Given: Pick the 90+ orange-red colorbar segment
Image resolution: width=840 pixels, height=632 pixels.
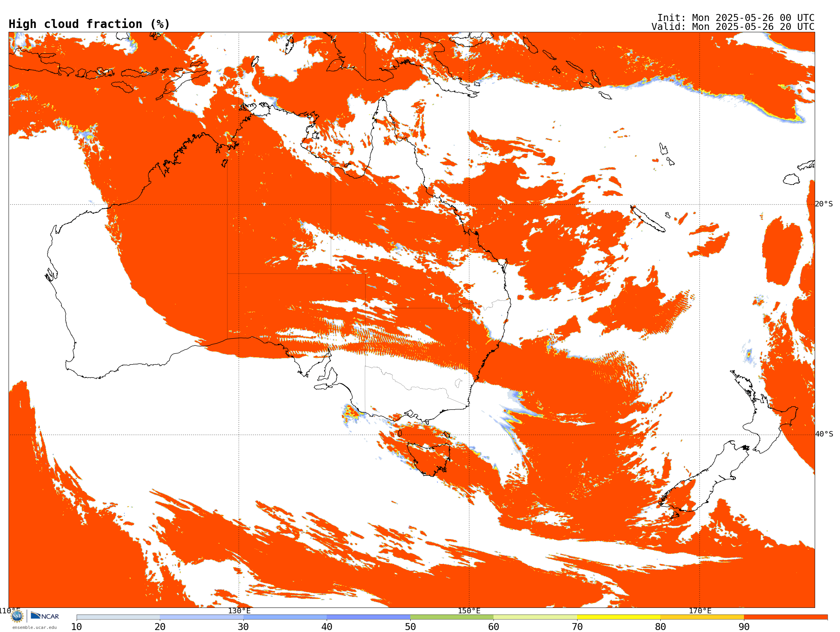Looking at the screenshot, I should point(786,617).
